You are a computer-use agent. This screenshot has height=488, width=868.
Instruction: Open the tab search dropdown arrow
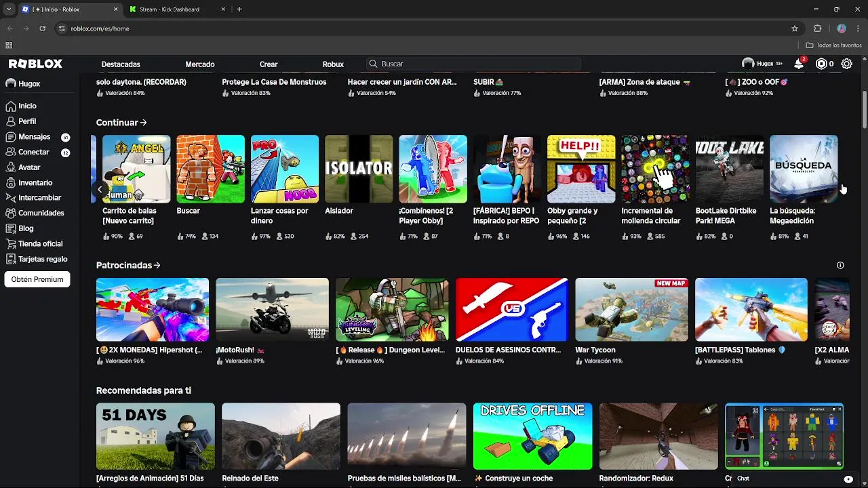[8, 9]
